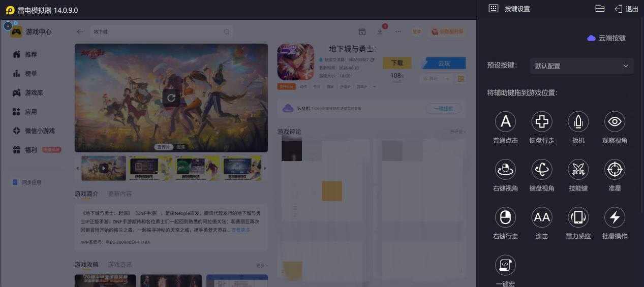The width and height of the screenshot is (644, 287).
Task: Click 退出 to exit key settings
Action: [x=626, y=9]
